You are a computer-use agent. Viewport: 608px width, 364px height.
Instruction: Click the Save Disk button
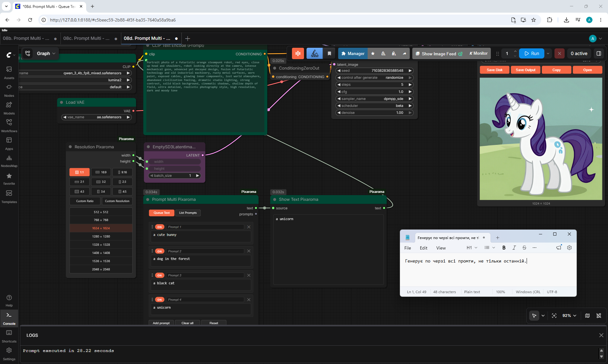coord(494,70)
